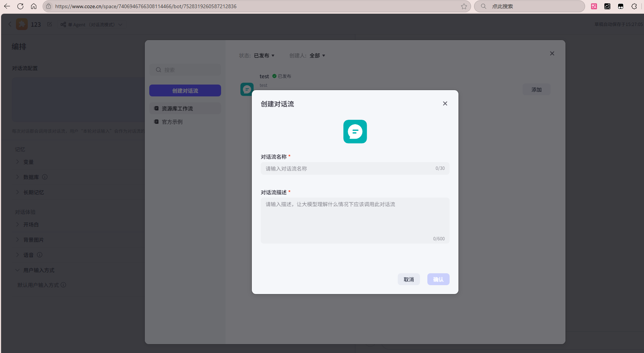Open the browser extensions puzzle icon
The width and height of the screenshot is (644, 353).
click(x=634, y=6)
